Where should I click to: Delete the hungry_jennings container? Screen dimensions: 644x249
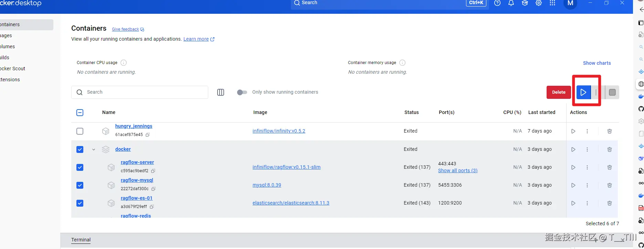coord(610,131)
